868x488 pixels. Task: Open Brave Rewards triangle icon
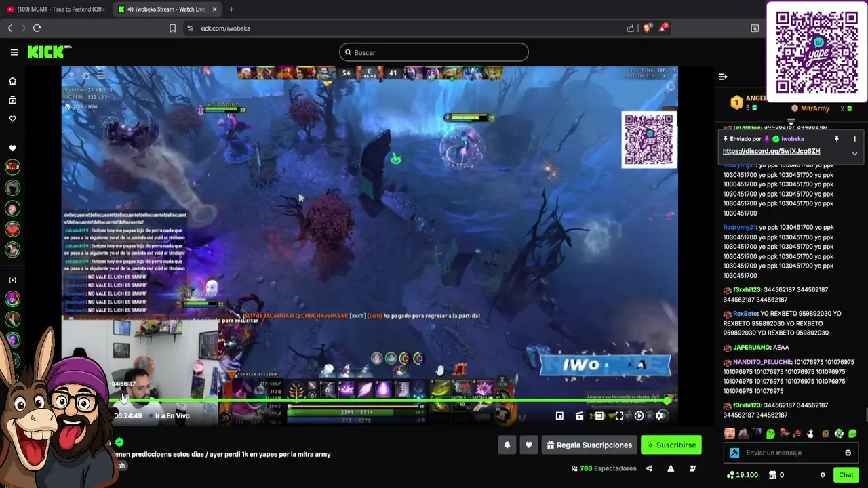point(665,28)
